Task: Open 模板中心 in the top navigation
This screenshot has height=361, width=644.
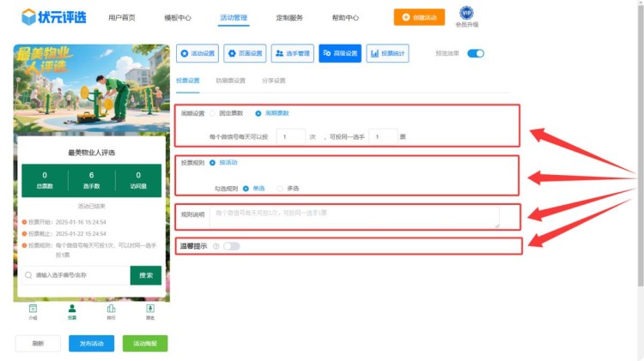Action: 178,17
